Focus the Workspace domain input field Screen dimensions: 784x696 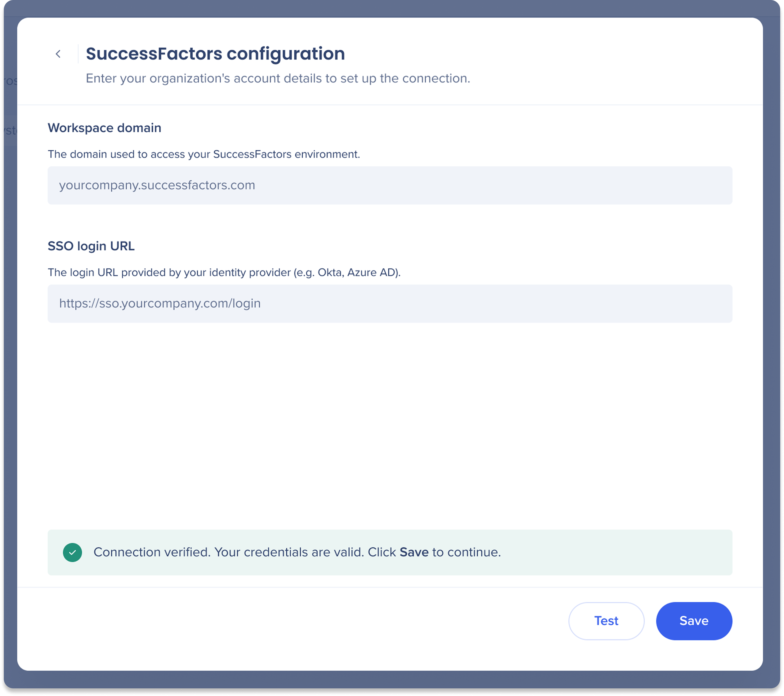[x=390, y=185]
